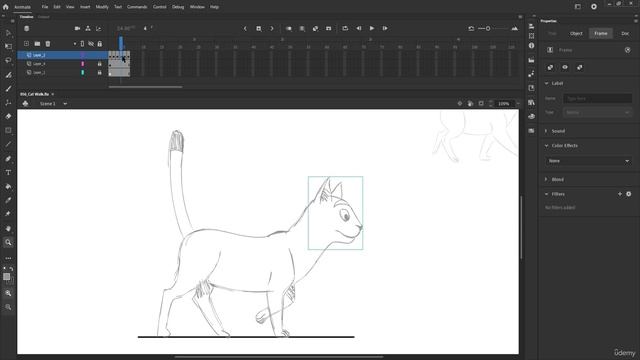Toggle show/hide all layers column header
This screenshot has width=640, height=360.
91,44
